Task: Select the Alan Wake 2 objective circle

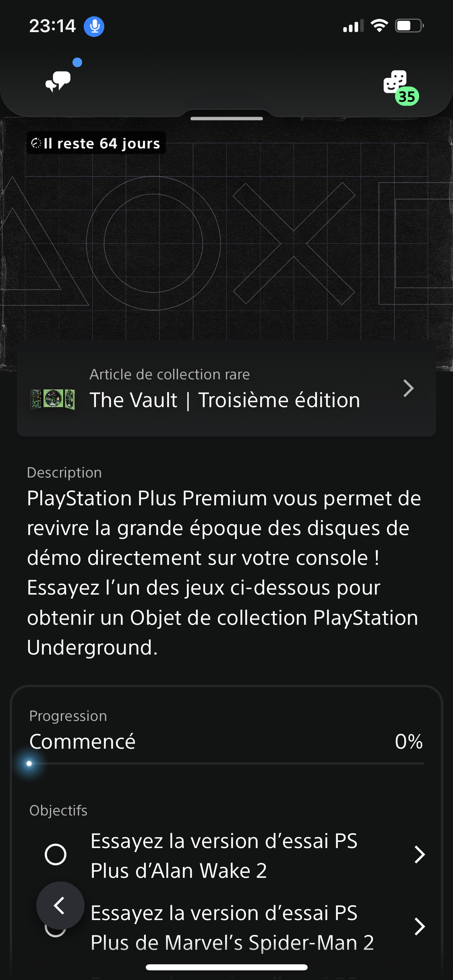Action: coord(56,854)
